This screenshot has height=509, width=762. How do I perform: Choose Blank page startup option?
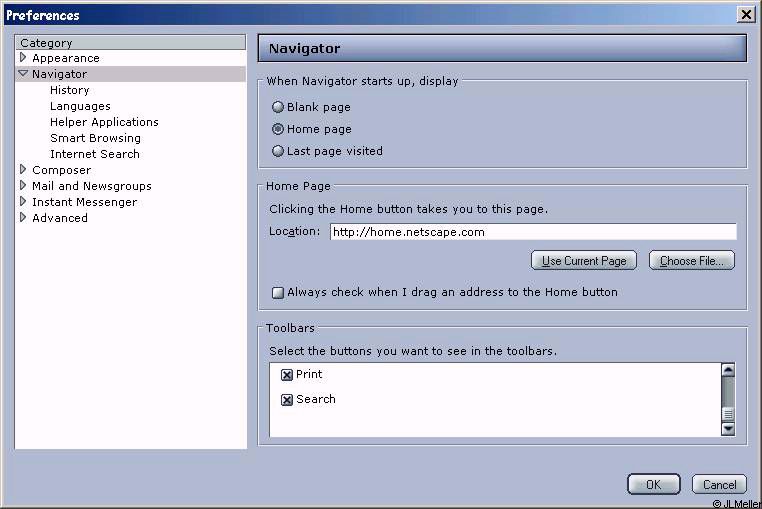tap(277, 107)
